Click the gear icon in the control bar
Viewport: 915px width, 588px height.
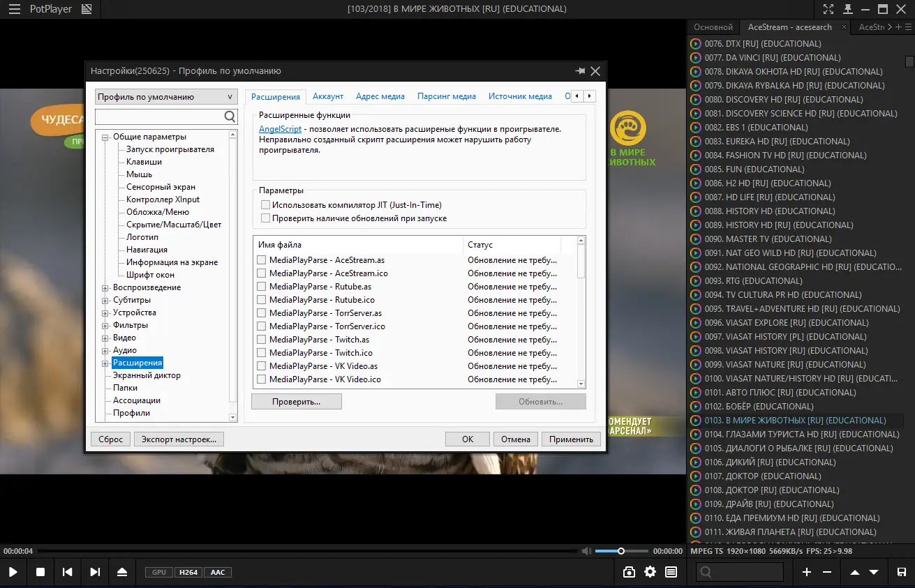pos(650,572)
